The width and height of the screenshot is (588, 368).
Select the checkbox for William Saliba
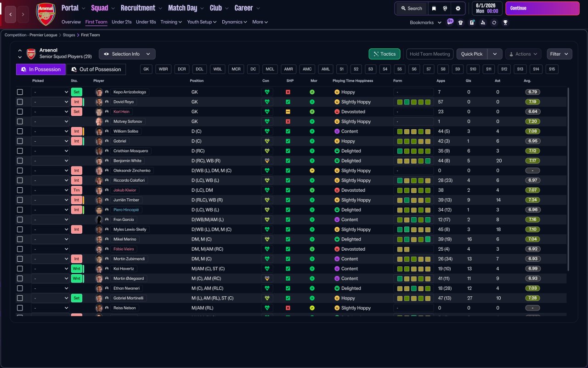[x=20, y=131]
